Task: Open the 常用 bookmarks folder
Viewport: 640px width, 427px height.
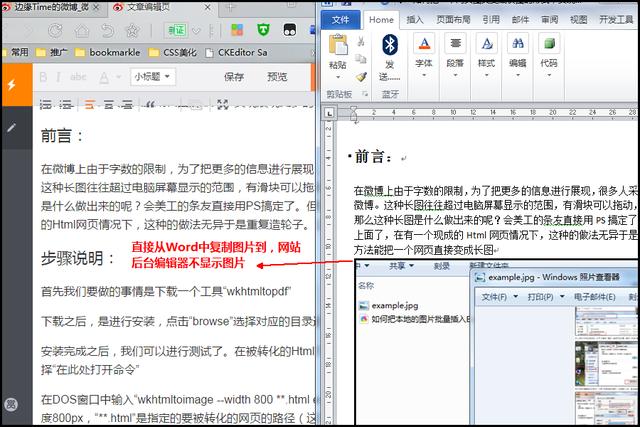Action: point(16,52)
